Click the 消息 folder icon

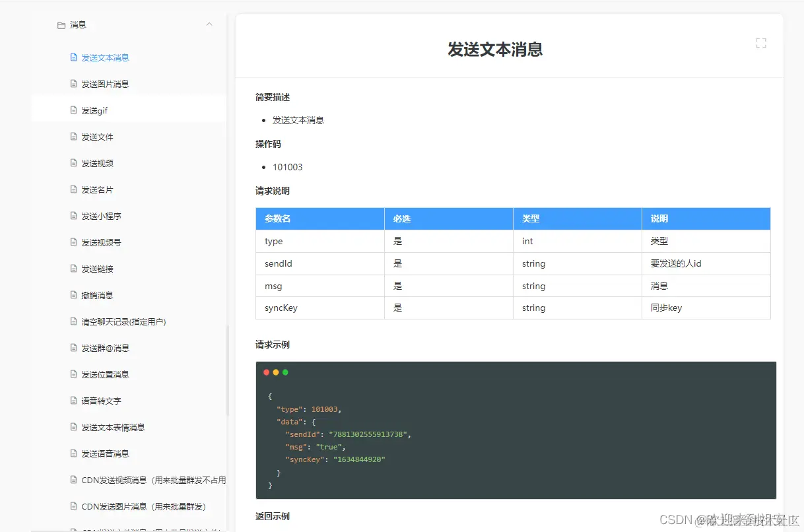(x=61, y=25)
